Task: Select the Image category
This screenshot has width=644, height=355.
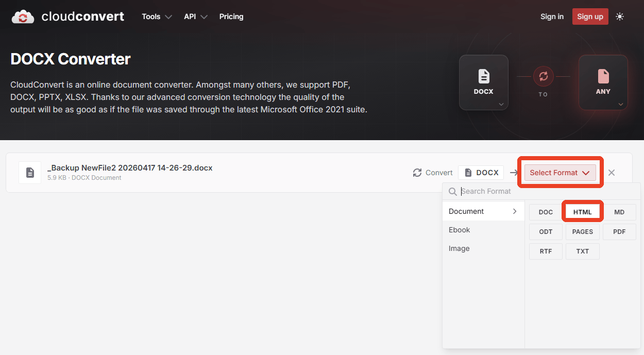Action: pos(483,248)
